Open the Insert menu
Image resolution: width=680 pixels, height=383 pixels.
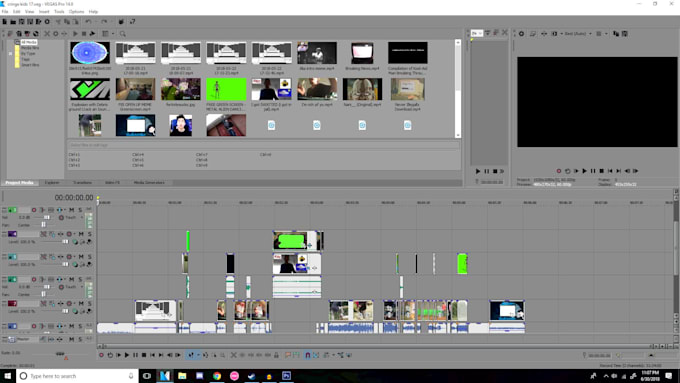coord(44,12)
